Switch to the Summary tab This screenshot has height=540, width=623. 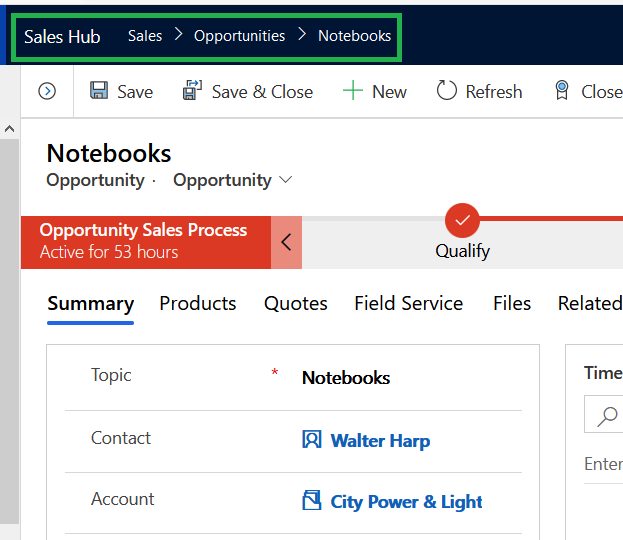[x=91, y=304]
